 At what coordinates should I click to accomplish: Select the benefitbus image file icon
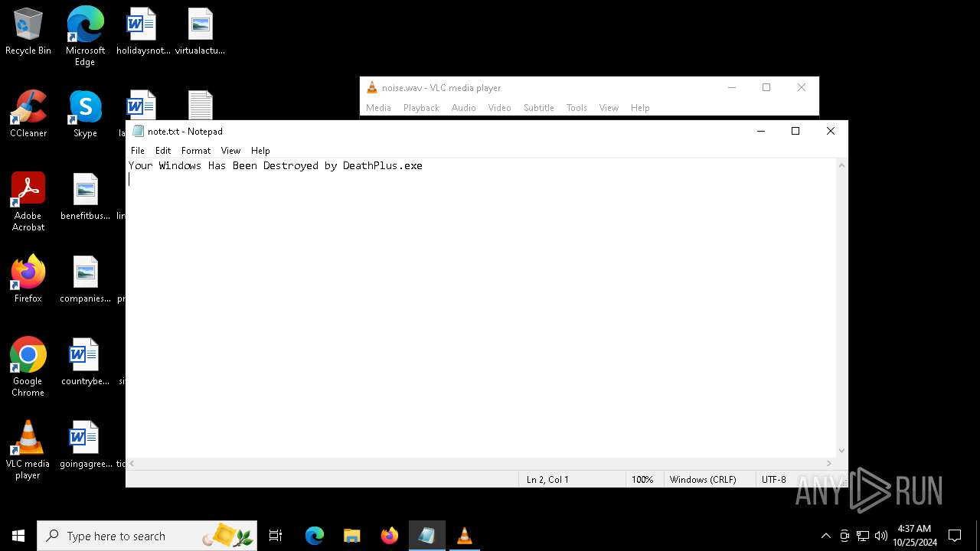pos(85,197)
